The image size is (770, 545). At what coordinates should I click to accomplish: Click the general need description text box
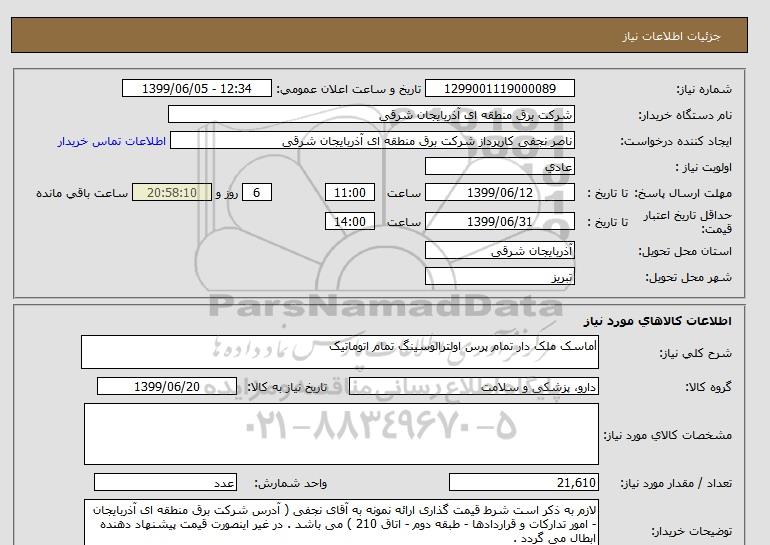(340, 352)
